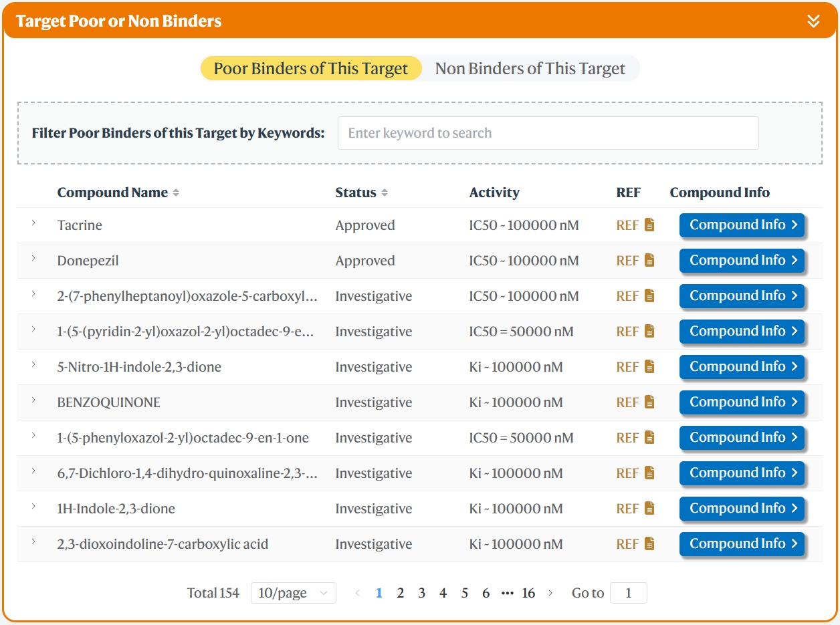Go to previous page arrow

(358, 593)
